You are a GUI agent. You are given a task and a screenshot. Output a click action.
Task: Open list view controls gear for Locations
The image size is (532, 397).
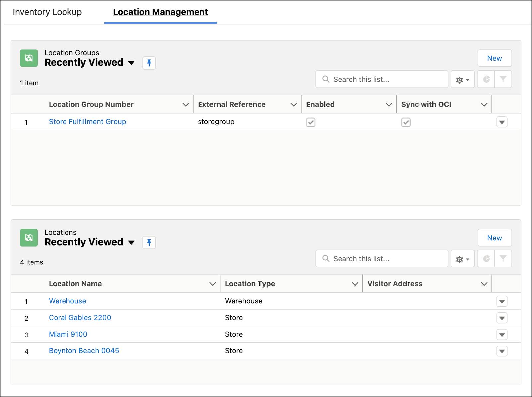tap(463, 259)
